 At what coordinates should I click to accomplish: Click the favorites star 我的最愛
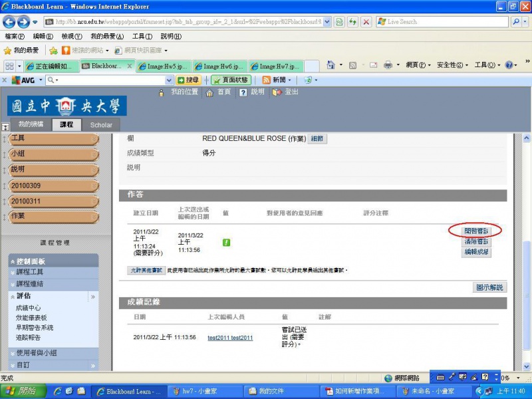point(8,51)
